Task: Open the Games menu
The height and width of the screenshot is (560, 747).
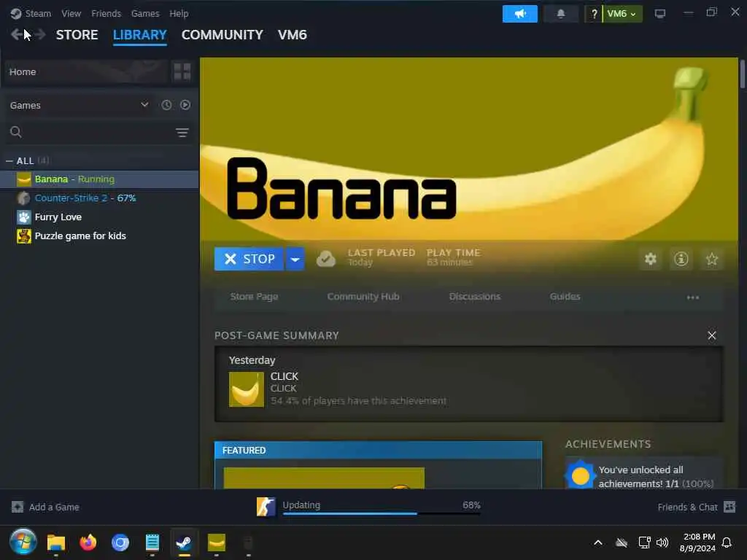Action: (145, 13)
